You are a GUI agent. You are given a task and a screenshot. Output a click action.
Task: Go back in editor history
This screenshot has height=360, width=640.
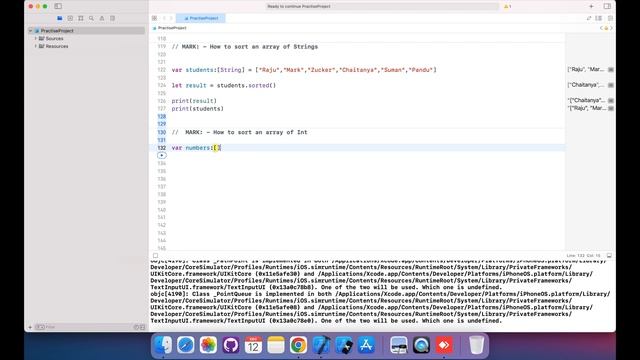coord(164,18)
